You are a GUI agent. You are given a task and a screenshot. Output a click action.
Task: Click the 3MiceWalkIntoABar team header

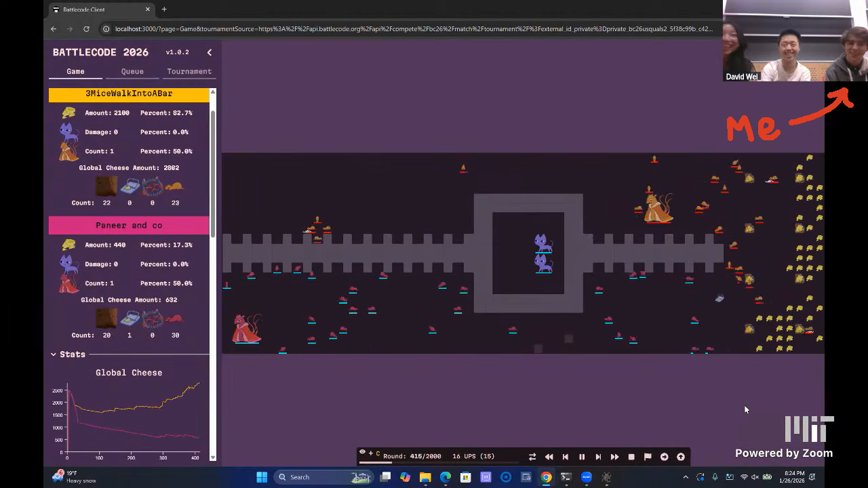pos(129,94)
